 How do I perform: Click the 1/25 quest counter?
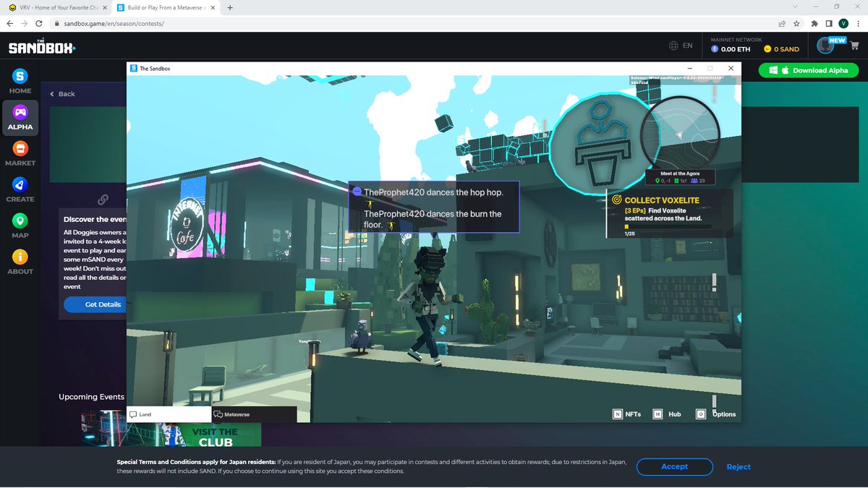pyautogui.click(x=629, y=234)
